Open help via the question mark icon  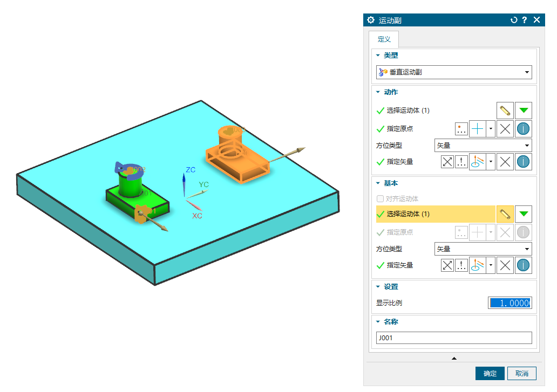[525, 20]
